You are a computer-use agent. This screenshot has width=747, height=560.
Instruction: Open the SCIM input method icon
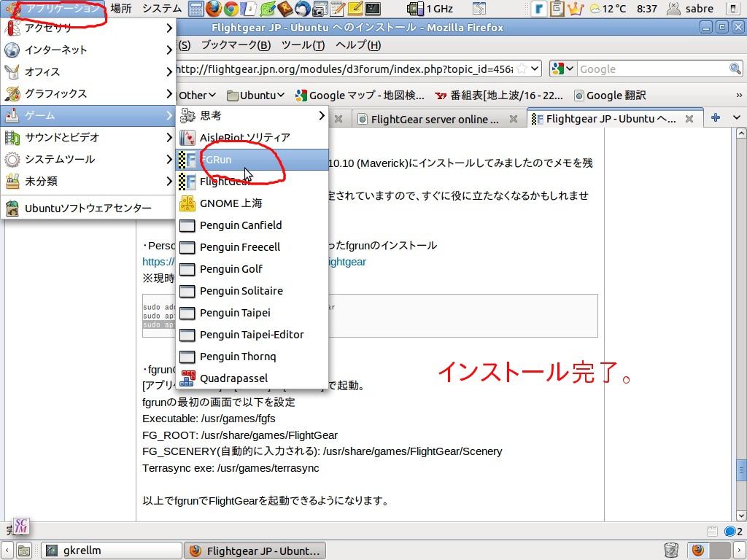click(21, 526)
